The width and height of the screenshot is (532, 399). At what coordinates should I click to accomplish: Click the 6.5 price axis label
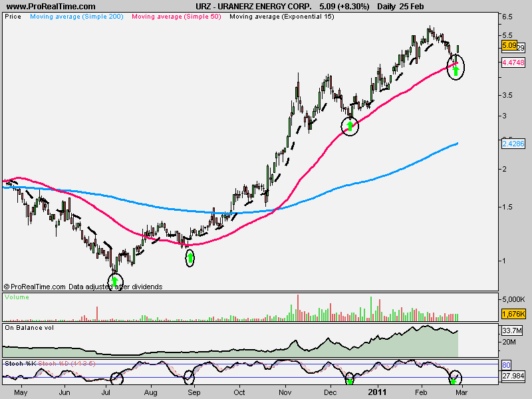pyautogui.click(x=507, y=17)
